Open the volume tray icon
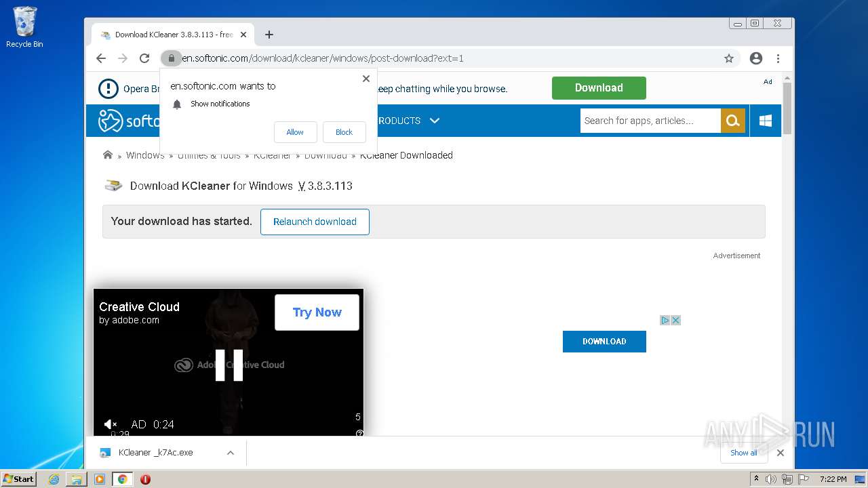This screenshot has width=868, height=488. pyautogui.click(x=771, y=479)
